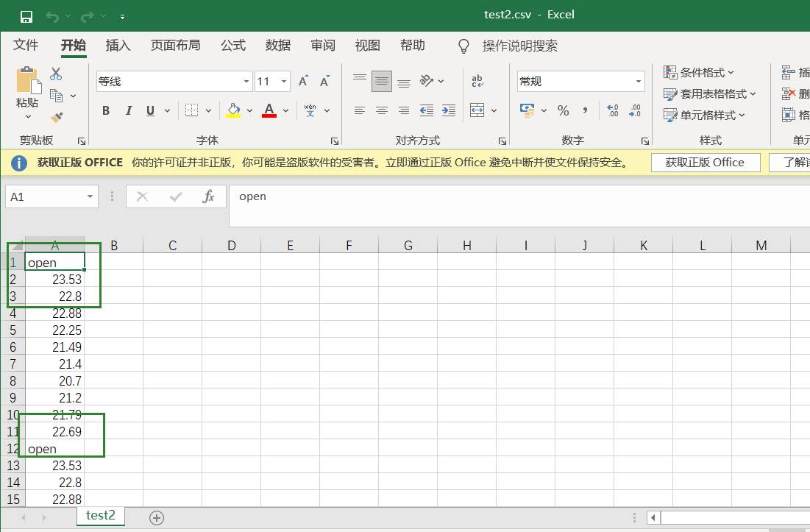Increase the cell indent
The image size is (810, 532).
[449, 110]
